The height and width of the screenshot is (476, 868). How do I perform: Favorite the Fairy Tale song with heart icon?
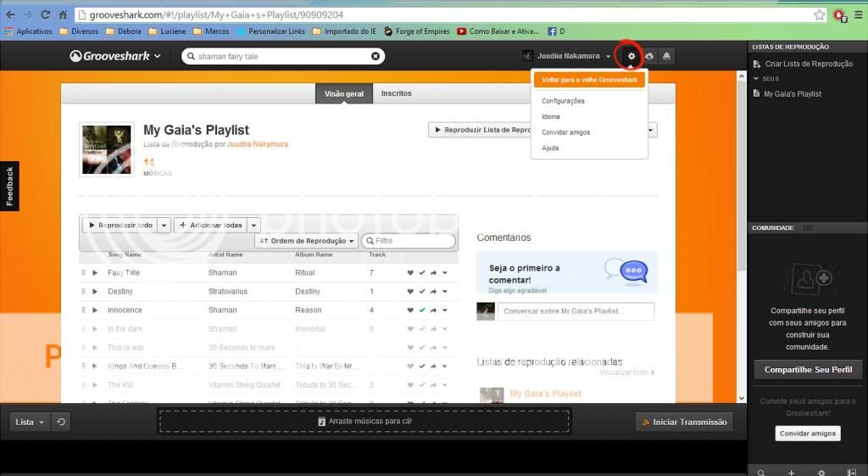[410, 273]
